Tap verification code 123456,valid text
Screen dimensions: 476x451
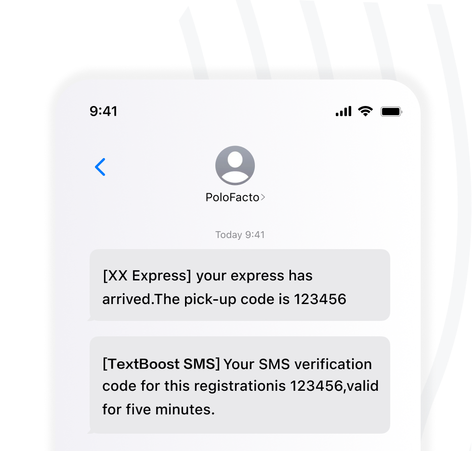click(x=334, y=386)
